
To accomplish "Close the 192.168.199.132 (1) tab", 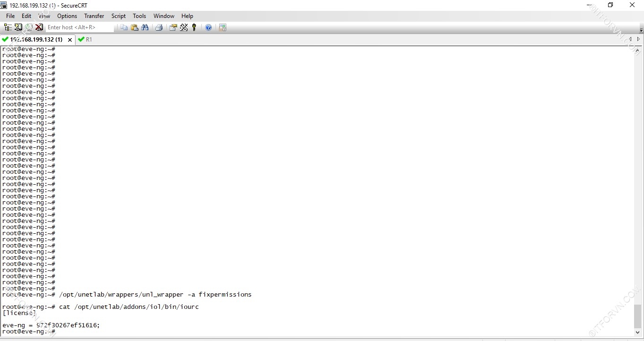I will tap(70, 40).
